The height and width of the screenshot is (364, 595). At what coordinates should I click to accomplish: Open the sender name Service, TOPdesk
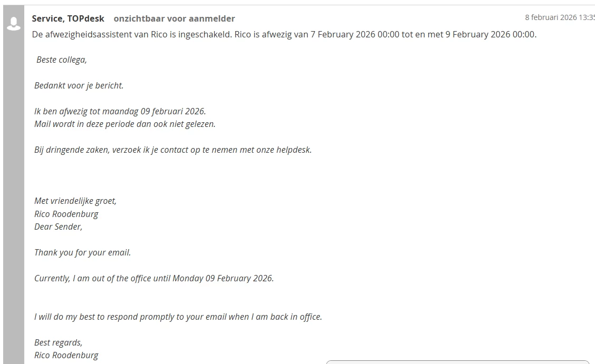(68, 18)
